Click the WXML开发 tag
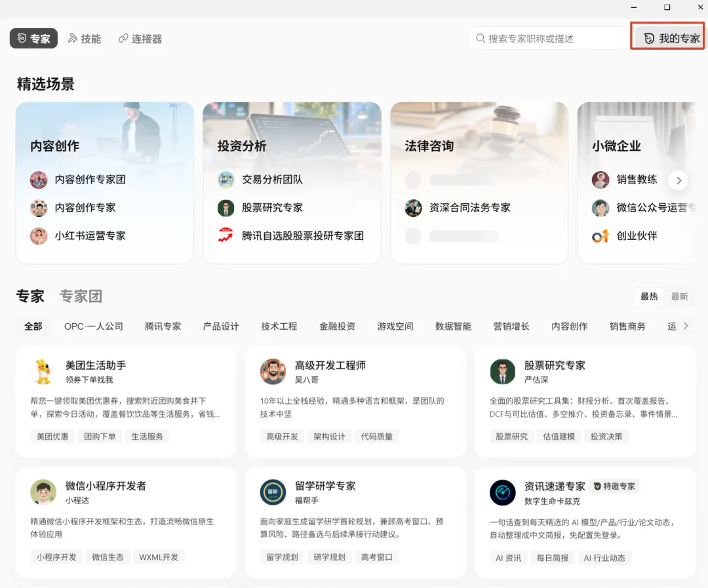The width and height of the screenshot is (708, 588). click(159, 557)
